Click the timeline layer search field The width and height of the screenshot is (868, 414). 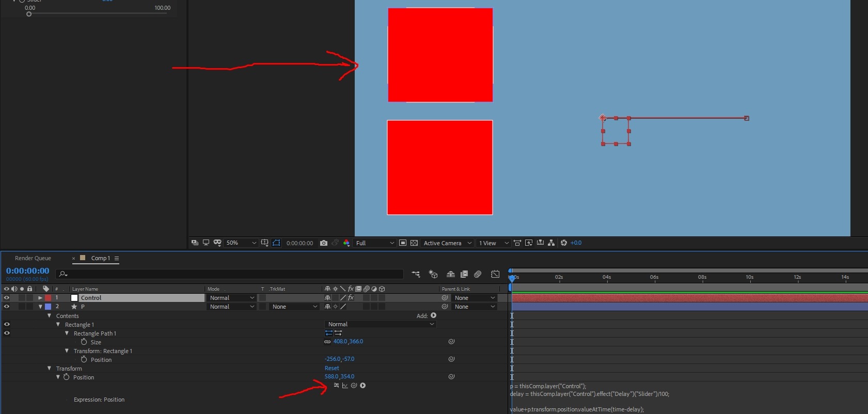point(230,274)
